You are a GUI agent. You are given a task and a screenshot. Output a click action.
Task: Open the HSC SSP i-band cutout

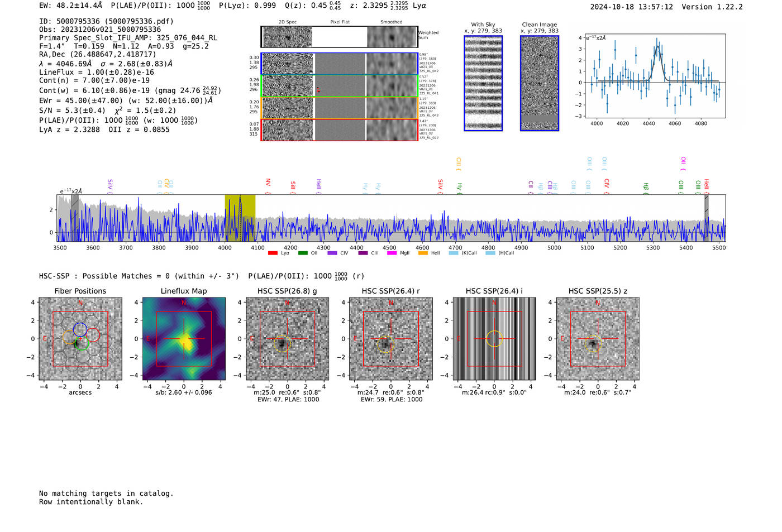[494, 339]
